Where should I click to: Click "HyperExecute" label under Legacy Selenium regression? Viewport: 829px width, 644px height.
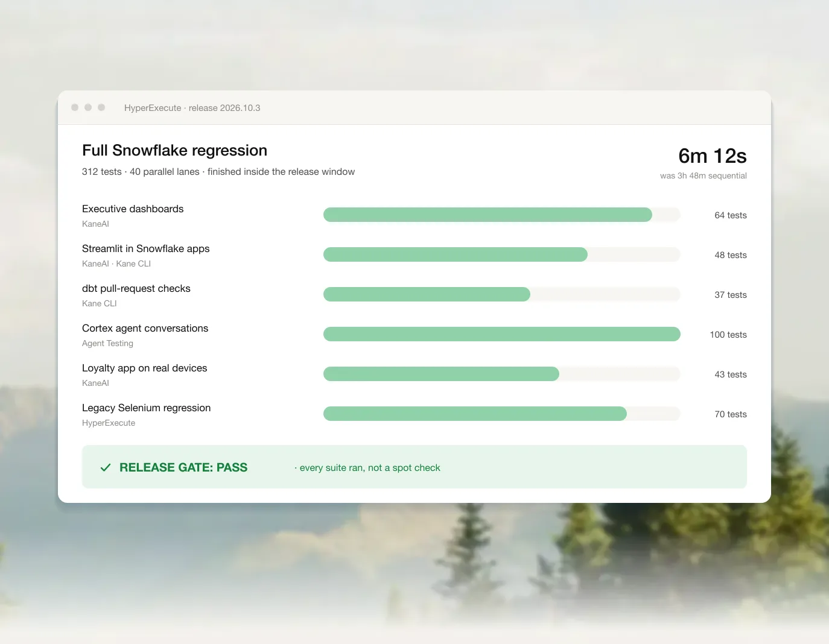(109, 423)
